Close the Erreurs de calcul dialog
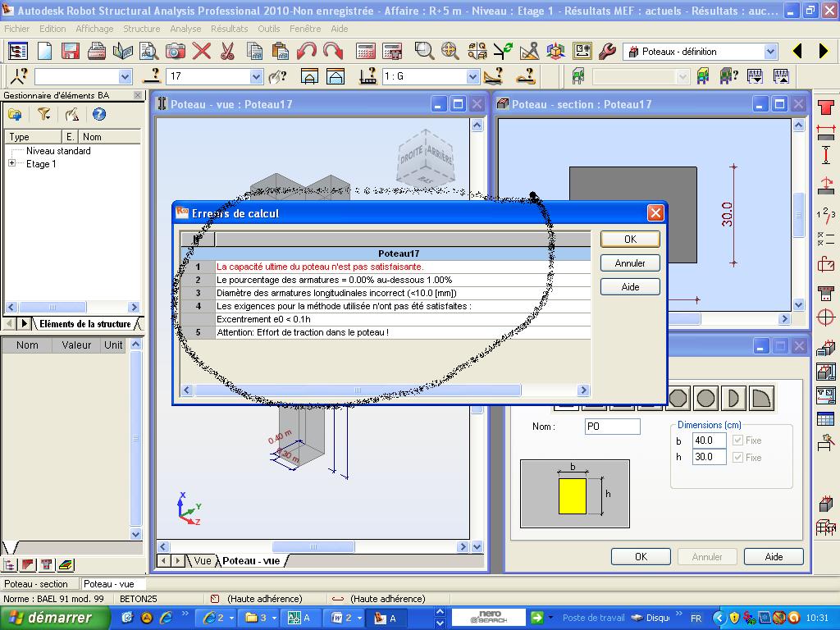The width and height of the screenshot is (840, 630). (655, 213)
